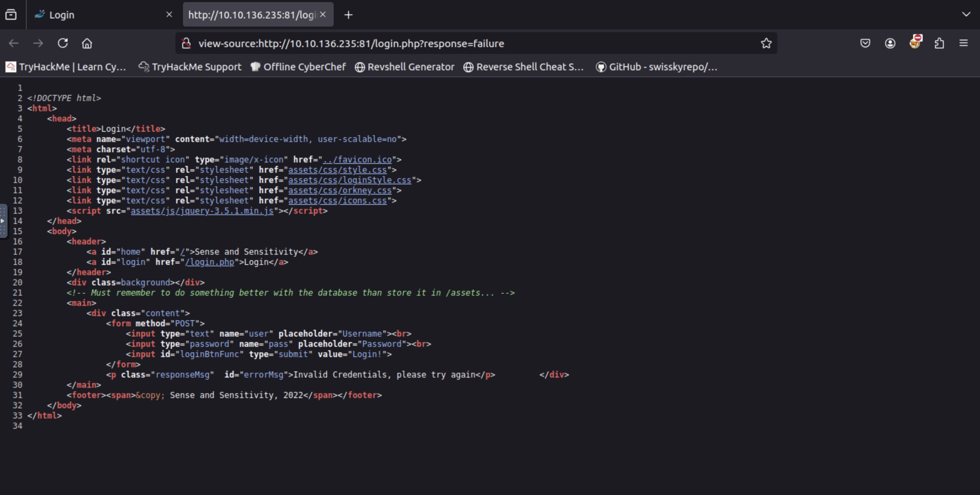Close the Login tab

169,14
